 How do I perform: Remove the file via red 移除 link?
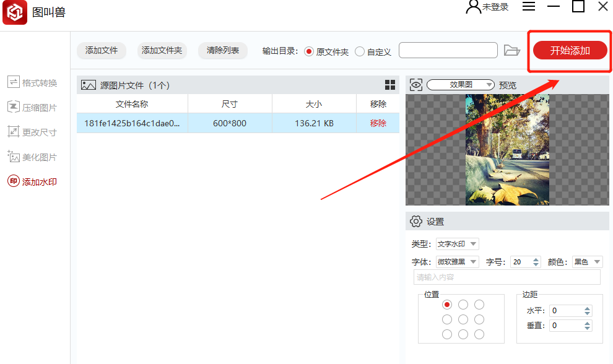pyautogui.click(x=378, y=123)
